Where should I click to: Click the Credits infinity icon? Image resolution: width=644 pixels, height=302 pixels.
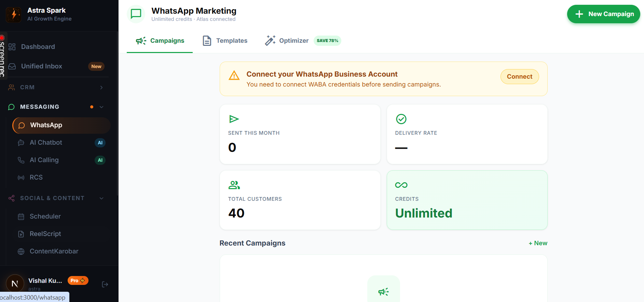coord(401,185)
